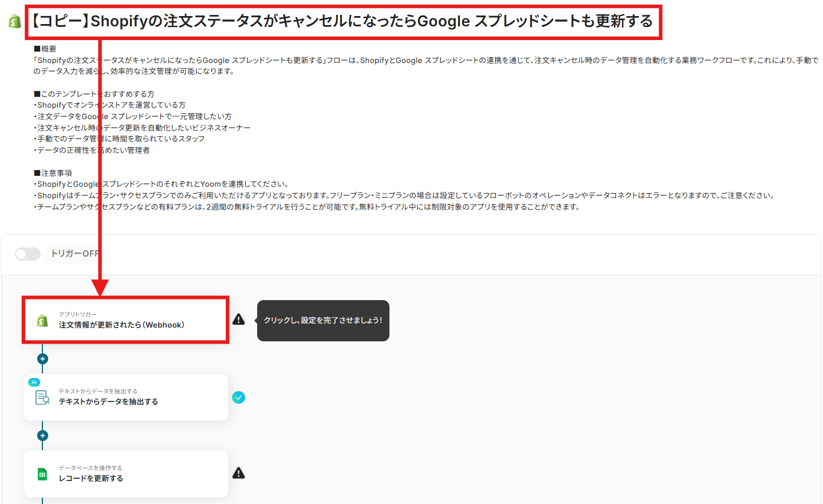Click the tooltip クリックし、設定を完了させましょう!
The height and width of the screenshot is (504, 823).
(323, 321)
